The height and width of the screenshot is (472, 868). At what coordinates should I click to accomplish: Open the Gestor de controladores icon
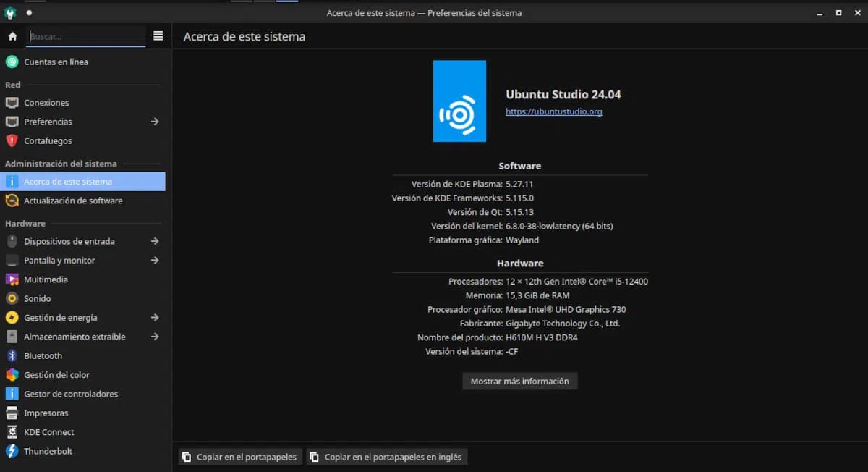12,394
